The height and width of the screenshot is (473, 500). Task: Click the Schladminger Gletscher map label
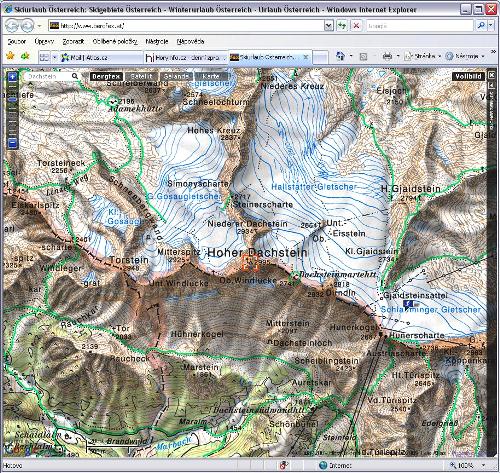point(431,310)
